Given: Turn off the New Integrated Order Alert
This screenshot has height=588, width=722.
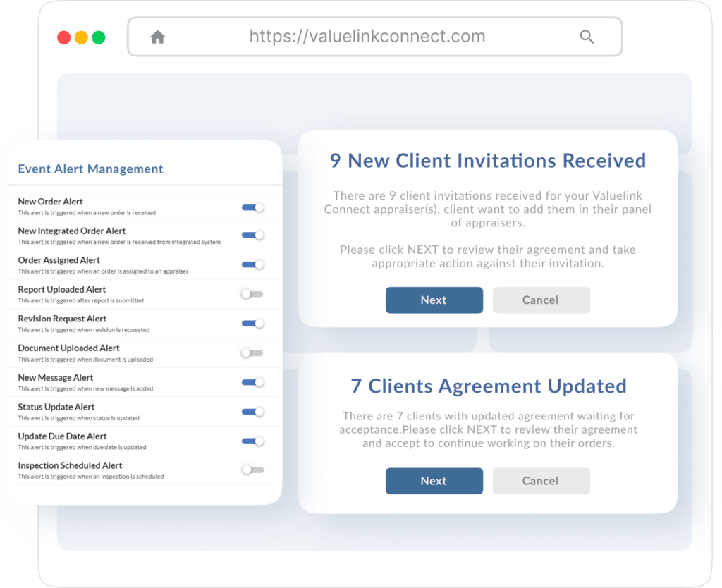Looking at the screenshot, I should (252, 236).
